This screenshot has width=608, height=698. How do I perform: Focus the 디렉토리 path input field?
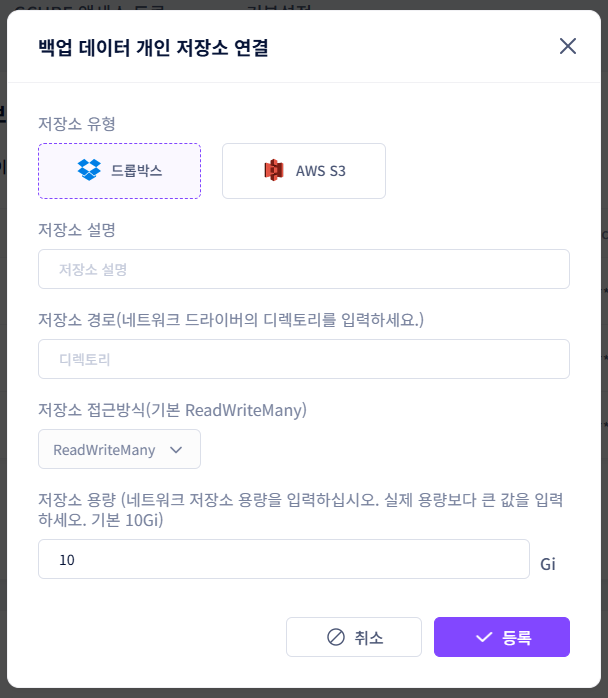(x=304, y=359)
